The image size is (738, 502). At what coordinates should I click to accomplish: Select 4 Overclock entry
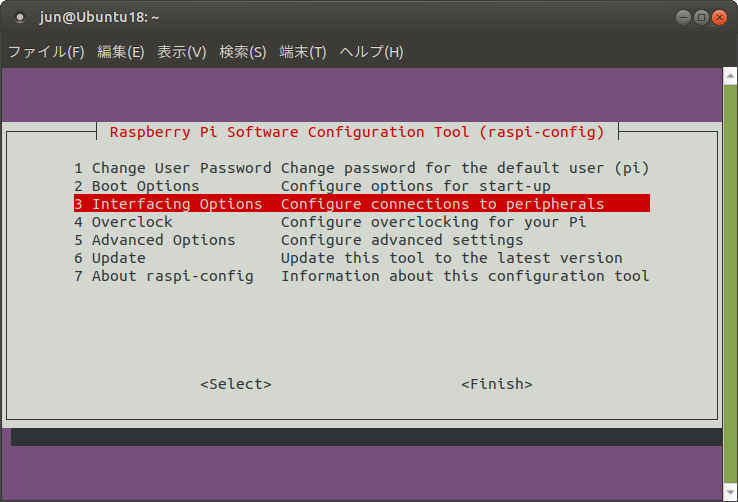(x=361, y=222)
